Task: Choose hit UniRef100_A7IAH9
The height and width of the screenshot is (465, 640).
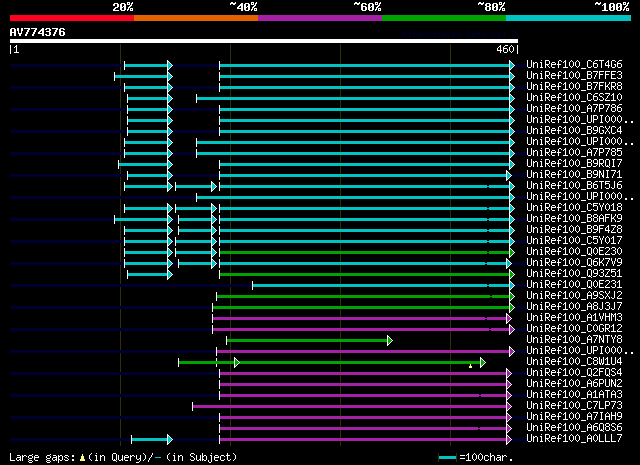Action: [x=574, y=417]
